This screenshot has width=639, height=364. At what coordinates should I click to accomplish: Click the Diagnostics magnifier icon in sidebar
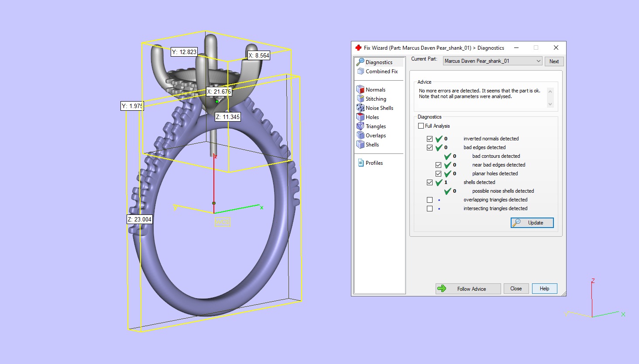[x=360, y=62]
